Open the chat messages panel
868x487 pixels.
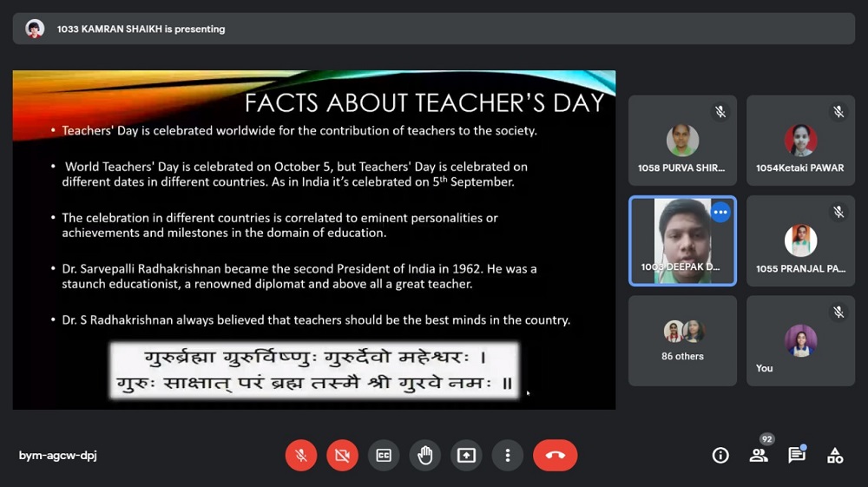tap(796, 455)
